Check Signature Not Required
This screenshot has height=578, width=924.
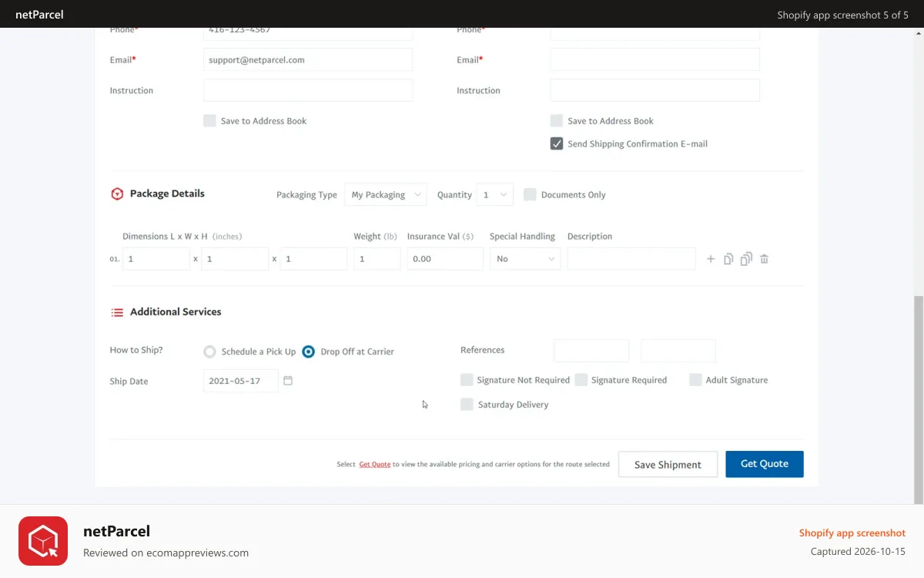pos(467,380)
